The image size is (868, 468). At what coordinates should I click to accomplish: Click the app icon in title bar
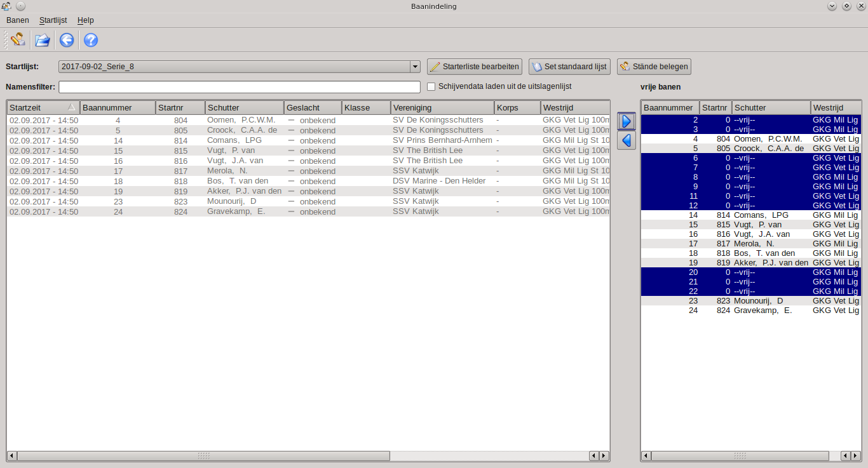pyautogui.click(x=6, y=6)
